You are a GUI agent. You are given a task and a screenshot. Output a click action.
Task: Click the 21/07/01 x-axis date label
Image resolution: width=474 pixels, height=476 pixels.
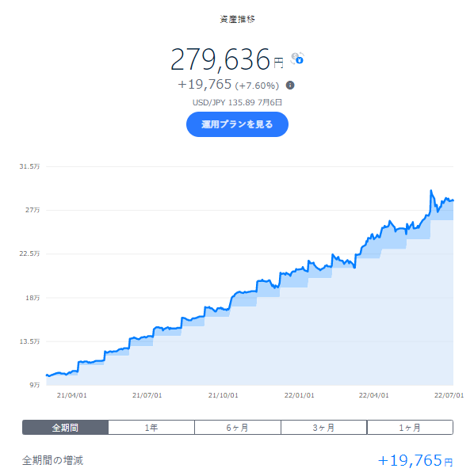click(147, 395)
